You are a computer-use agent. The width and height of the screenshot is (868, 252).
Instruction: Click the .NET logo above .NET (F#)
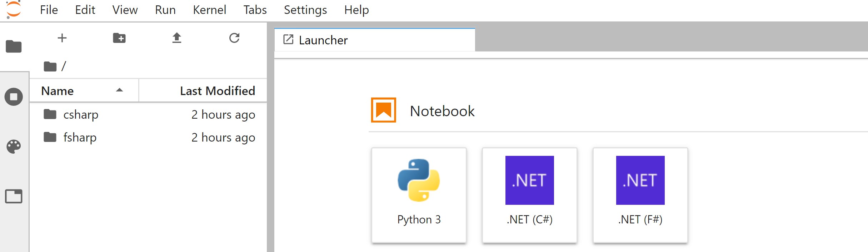[x=640, y=180]
